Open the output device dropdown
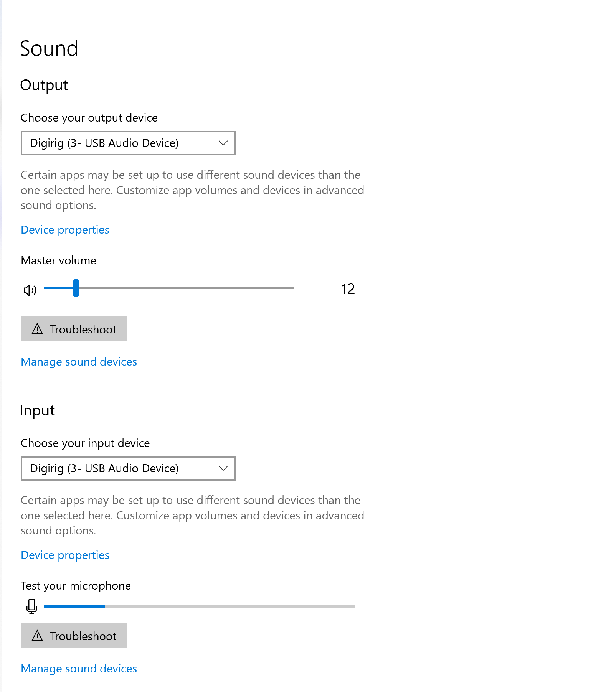This screenshot has width=616, height=692. (x=128, y=143)
